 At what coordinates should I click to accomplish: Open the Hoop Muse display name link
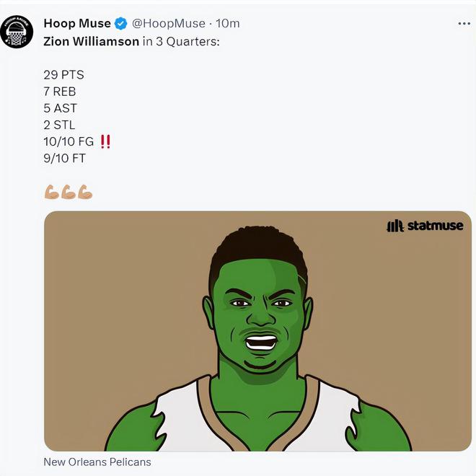pos(77,24)
